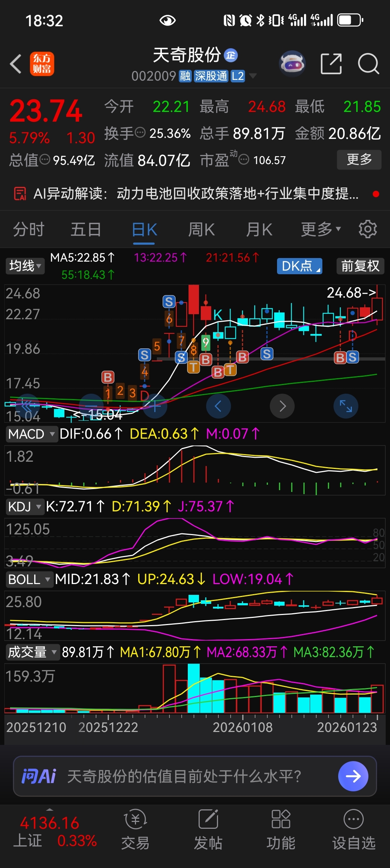Tap the 换手 info circle icon

[140, 133]
